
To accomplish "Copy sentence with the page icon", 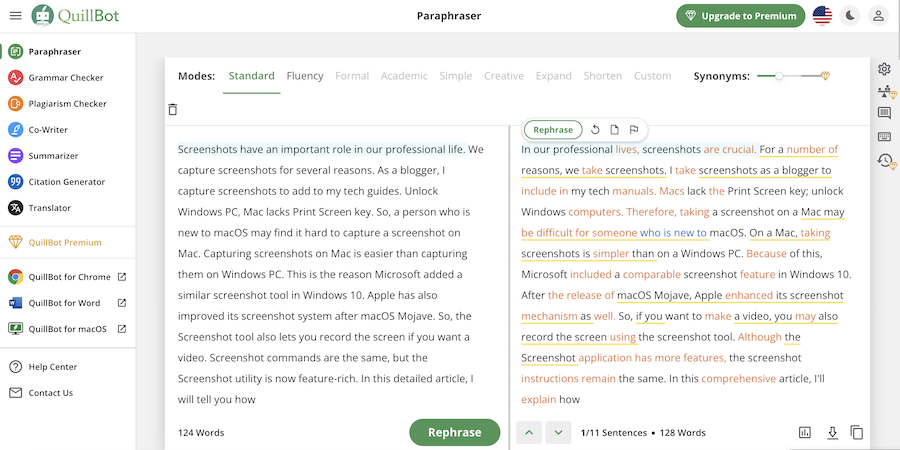I will point(614,130).
